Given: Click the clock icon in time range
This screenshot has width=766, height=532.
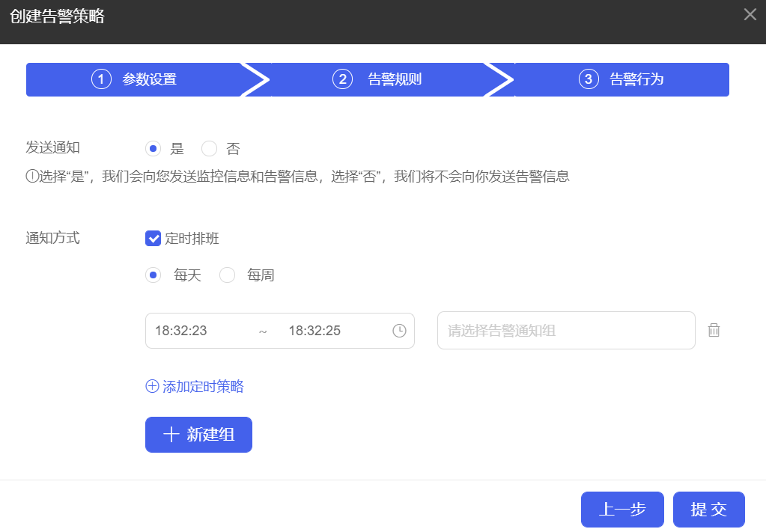Looking at the screenshot, I should pyautogui.click(x=399, y=331).
